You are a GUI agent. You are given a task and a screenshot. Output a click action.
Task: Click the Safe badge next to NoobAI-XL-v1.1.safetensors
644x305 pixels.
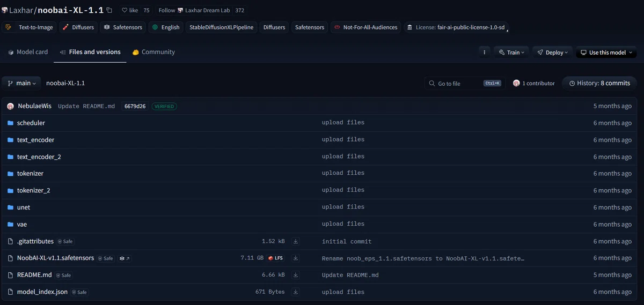point(105,258)
